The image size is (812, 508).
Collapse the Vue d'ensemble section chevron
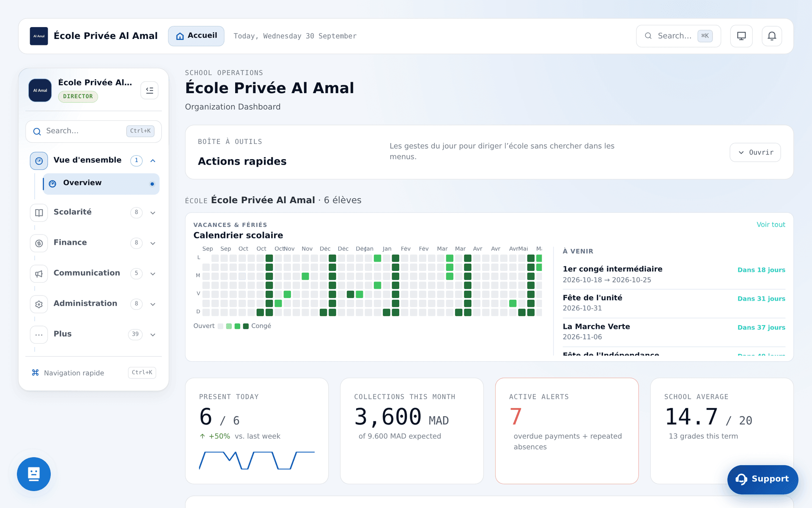(x=153, y=160)
